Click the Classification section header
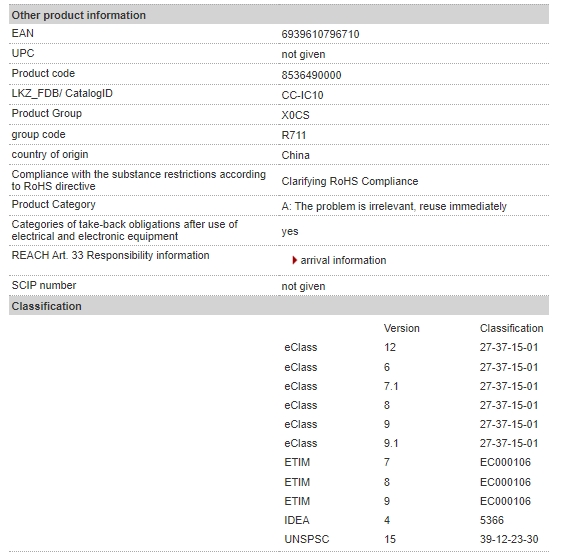 point(279,306)
